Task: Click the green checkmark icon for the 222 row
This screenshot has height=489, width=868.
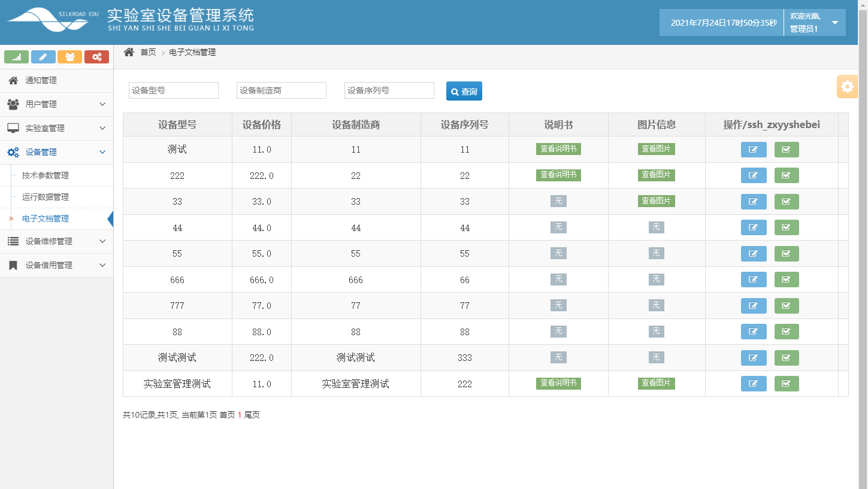Action: 786,175
